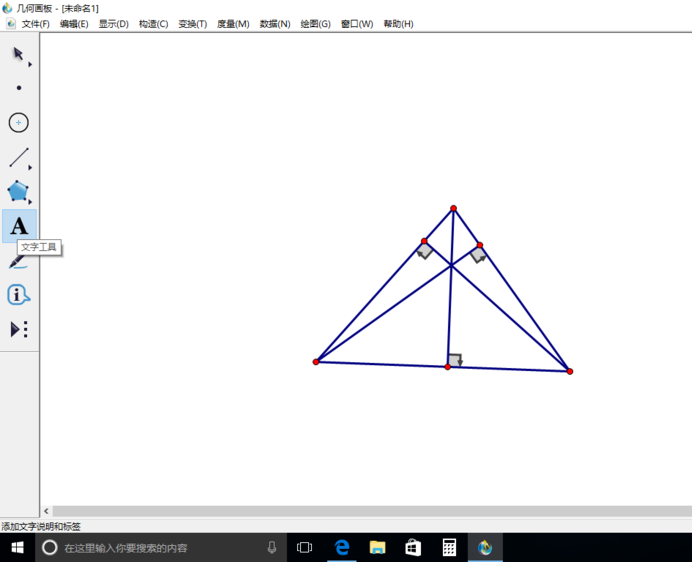Open the 显示(D) menu
This screenshot has height=562, width=692.
click(x=113, y=24)
